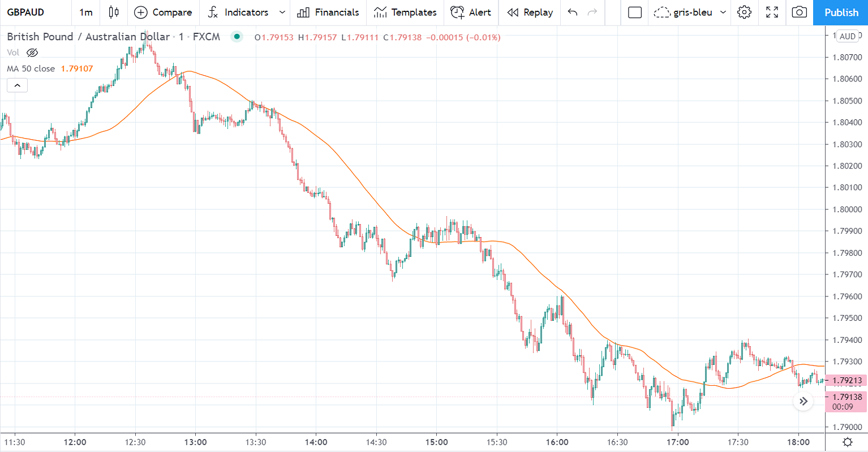This screenshot has height=452, width=868.
Task: Click the Alert button
Action: [x=471, y=12]
